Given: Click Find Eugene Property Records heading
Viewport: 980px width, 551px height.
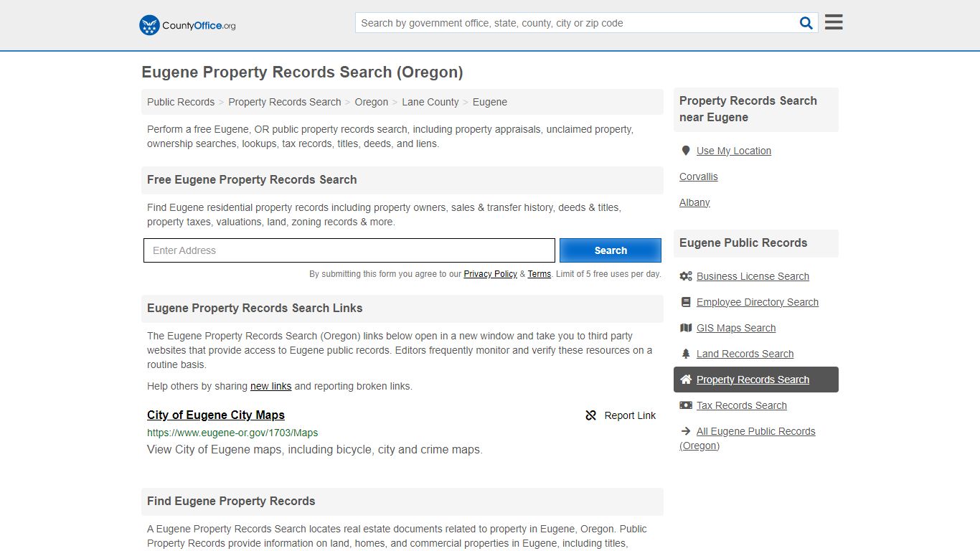Looking at the screenshot, I should point(231,501).
